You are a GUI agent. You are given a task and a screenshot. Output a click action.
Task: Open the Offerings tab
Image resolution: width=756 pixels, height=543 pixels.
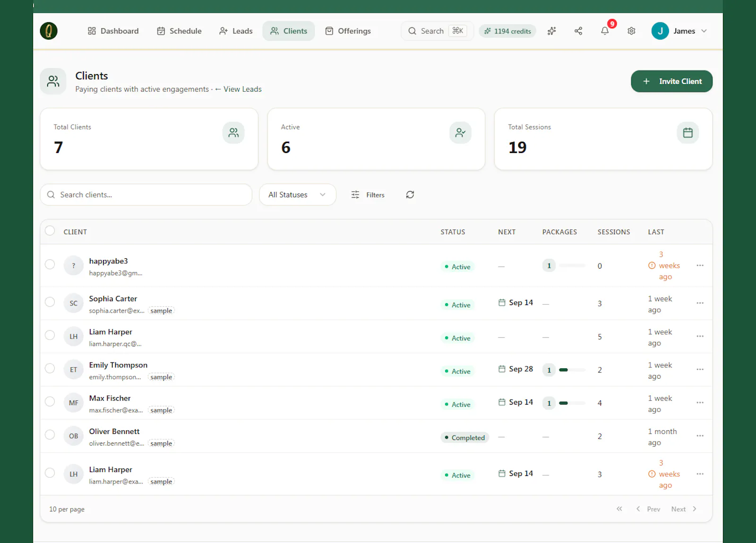[348, 31]
